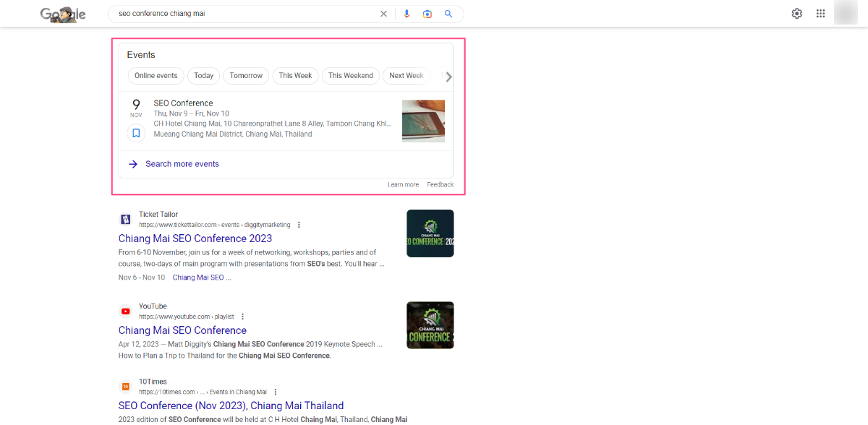This screenshot has height=425, width=868.
Task: Click the YouTube favicon
Action: (x=125, y=311)
